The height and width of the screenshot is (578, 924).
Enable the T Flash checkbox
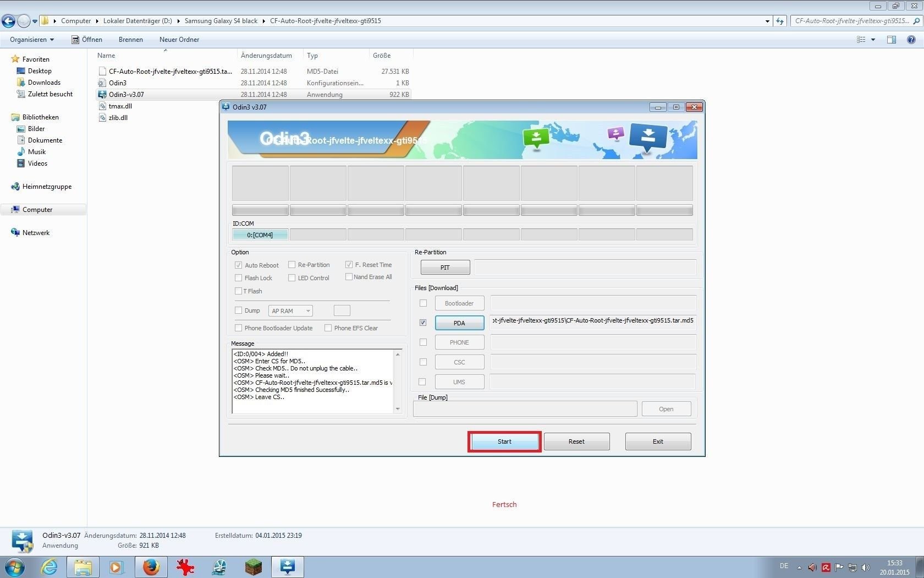[238, 291]
